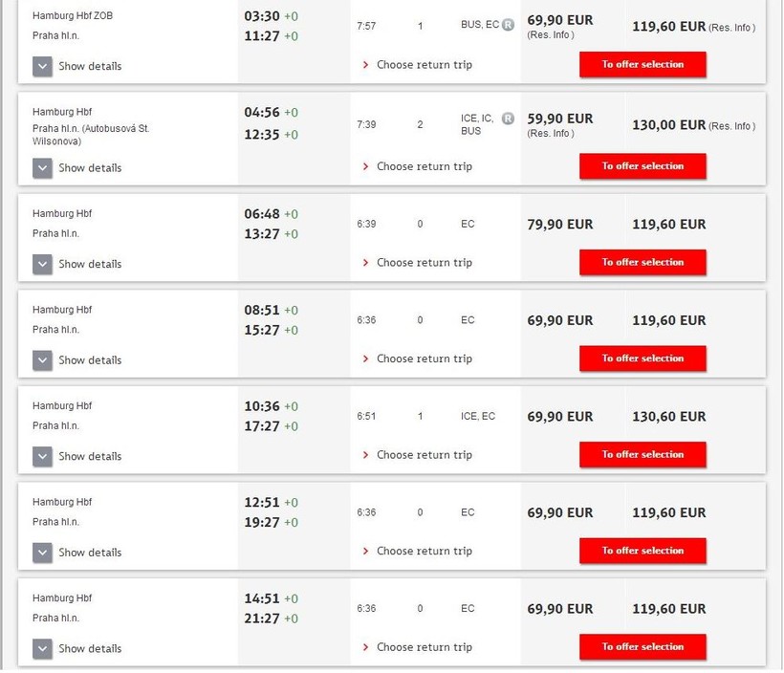
Task: Choose return trip for the 06:48 train
Action: pos(424,263)
